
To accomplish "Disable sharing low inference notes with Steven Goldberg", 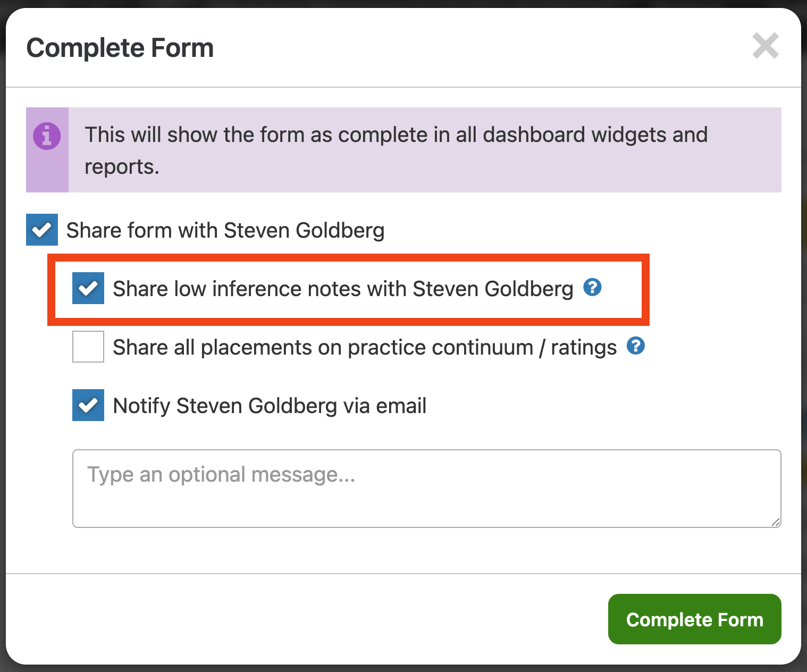I will [x=88, y=288].
